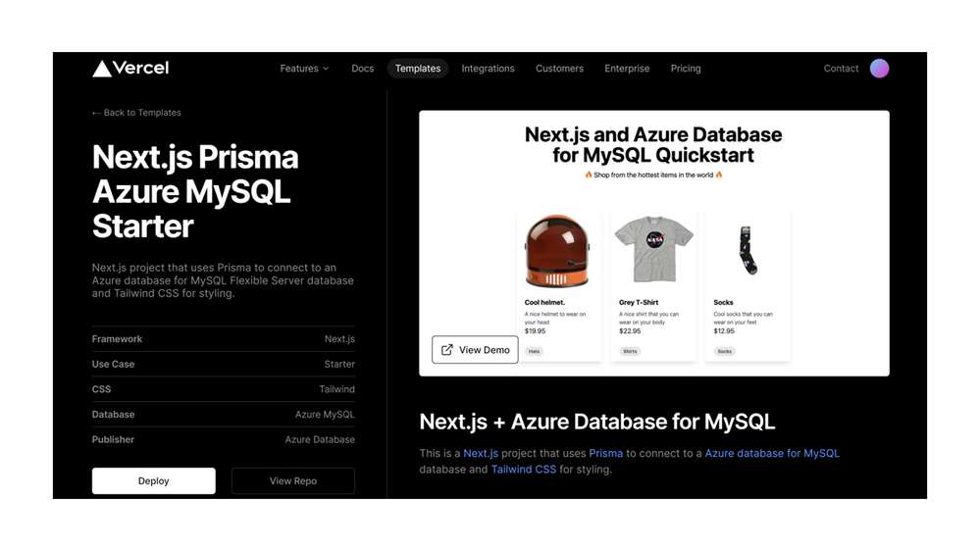Viewport: 980px width, 551px height.
Task: Click the Next.js framework value
Action: click(339, 338)
